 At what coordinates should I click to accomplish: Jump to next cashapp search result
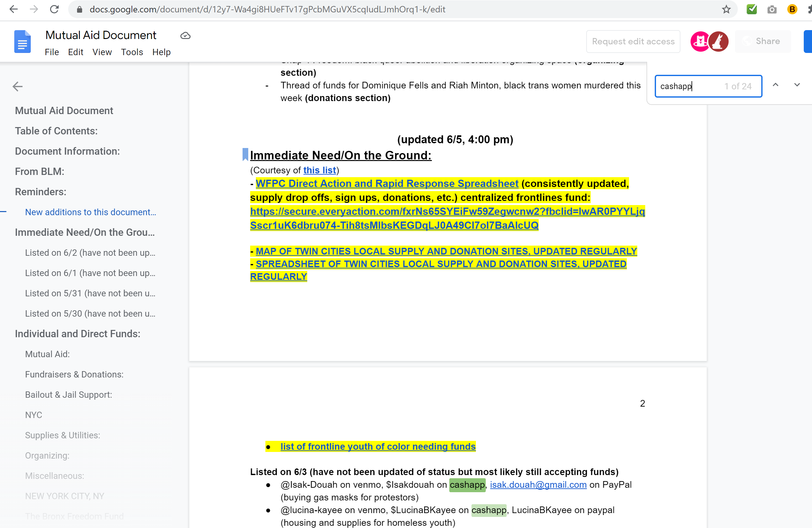pyautogui.click(x=797, y=85)
